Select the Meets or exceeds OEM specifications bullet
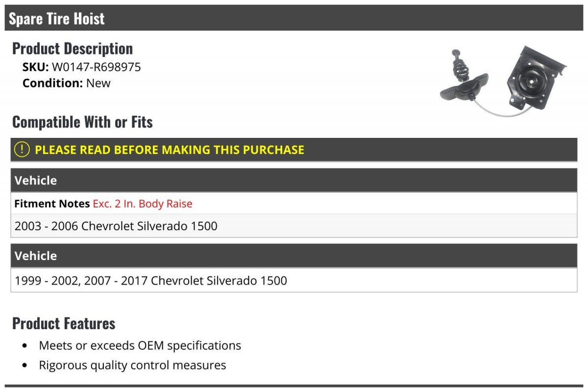The width and height of the screenshot is (588, 392). [x=140, y=345]
